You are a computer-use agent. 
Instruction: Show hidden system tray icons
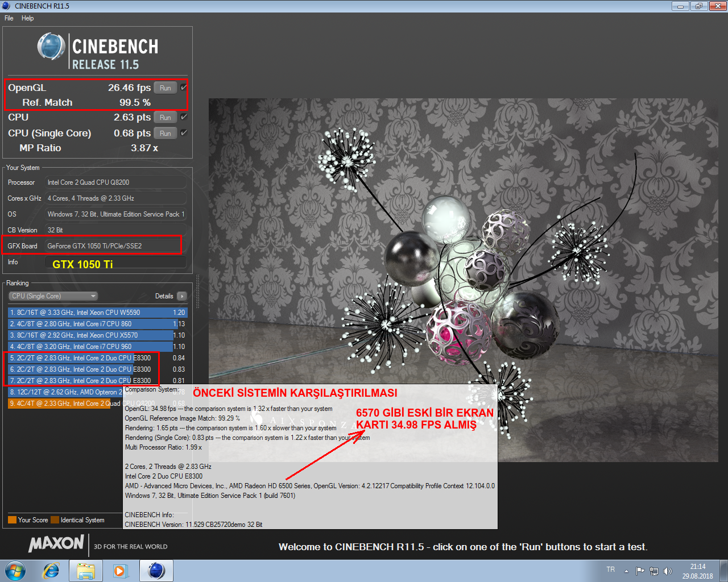point(626,571)
